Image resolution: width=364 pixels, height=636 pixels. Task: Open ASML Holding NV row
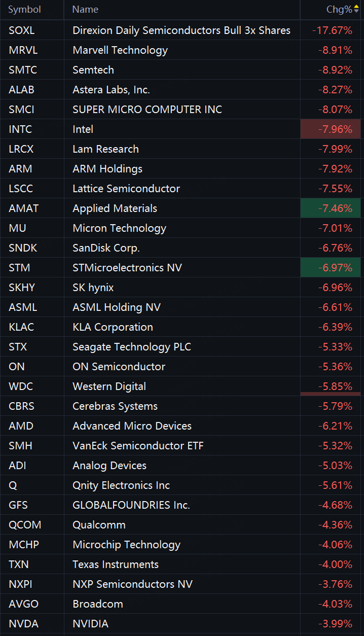pos(182,307)
